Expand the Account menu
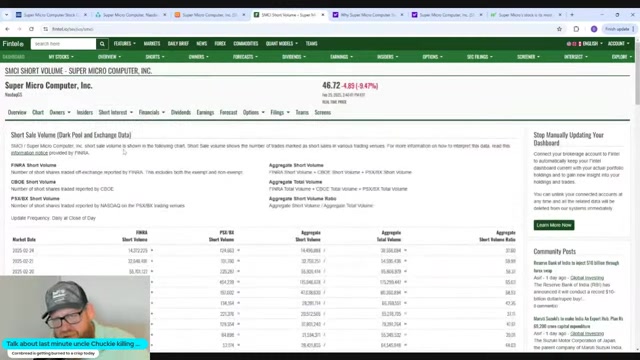This screenshot has height=360, width=640. tap(618, 44)
